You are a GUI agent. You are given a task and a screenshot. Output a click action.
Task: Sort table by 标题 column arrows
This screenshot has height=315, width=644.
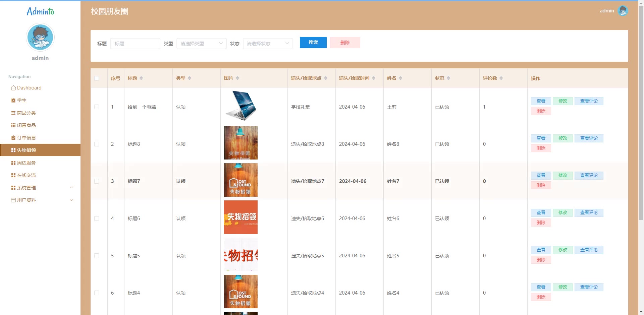tap(141, 78)
